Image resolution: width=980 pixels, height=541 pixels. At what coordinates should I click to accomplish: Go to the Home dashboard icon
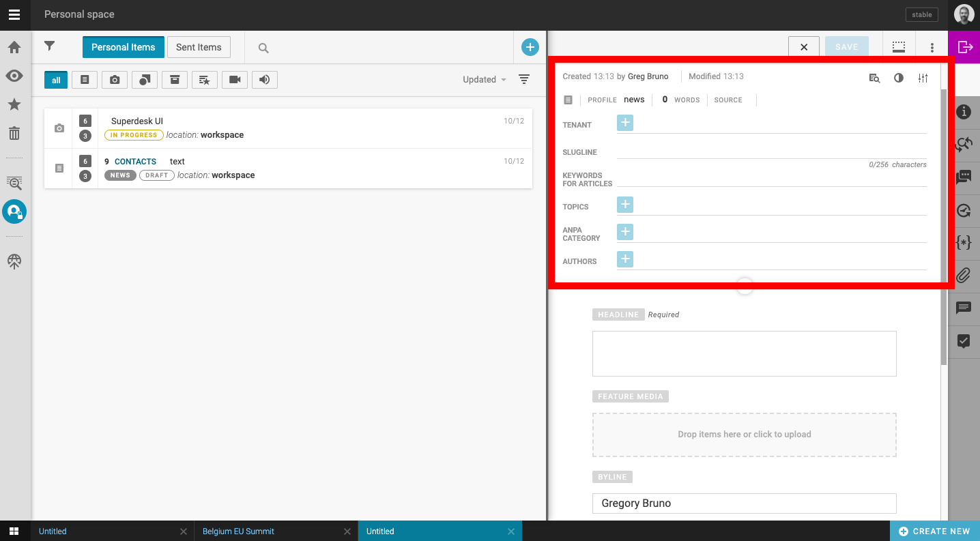[x=14, y=47]
